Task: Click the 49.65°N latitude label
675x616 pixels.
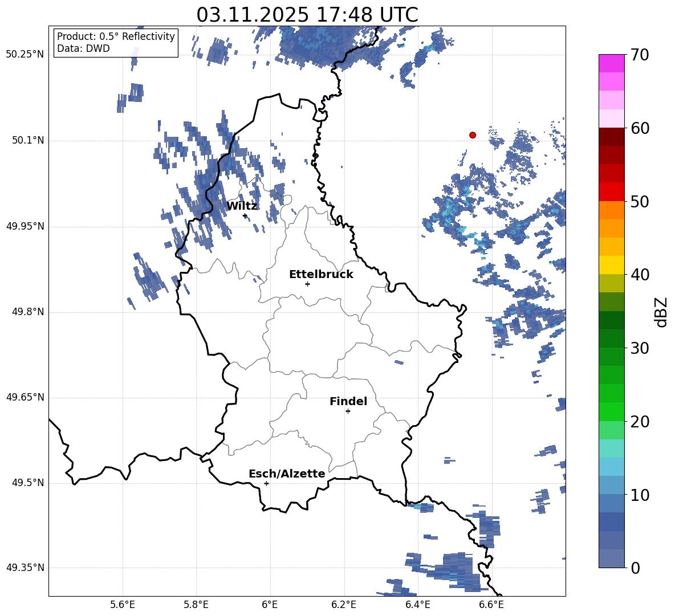Action: click(x=25, y=397)
